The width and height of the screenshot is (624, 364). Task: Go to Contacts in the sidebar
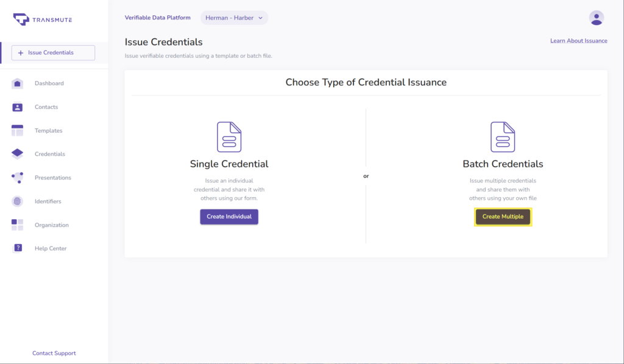click(x=46, y=107)
